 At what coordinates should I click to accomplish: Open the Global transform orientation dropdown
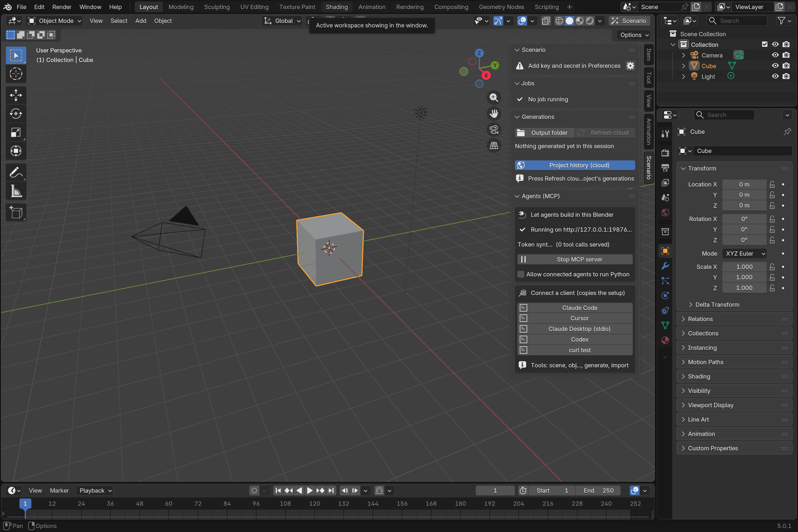(282, 21)
